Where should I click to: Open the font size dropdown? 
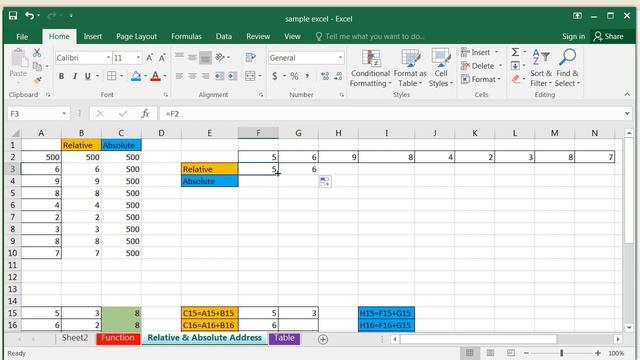pyautogui.click(x=138, y=58)
